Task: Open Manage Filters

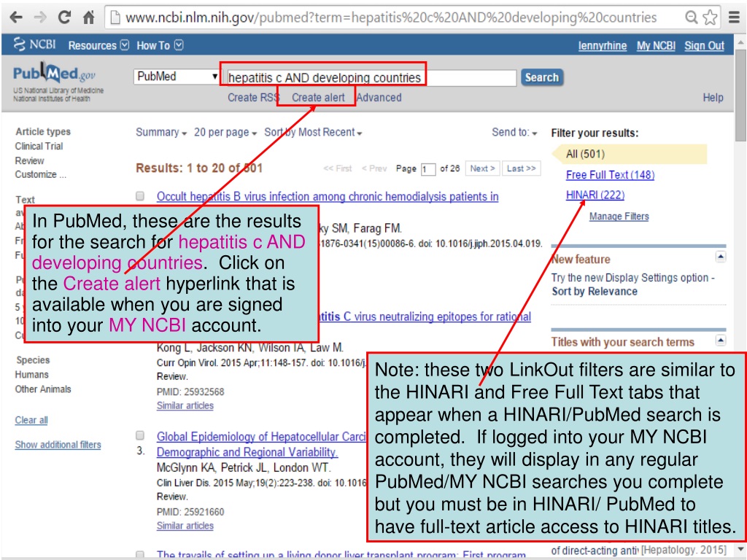Action: (619, 216)
